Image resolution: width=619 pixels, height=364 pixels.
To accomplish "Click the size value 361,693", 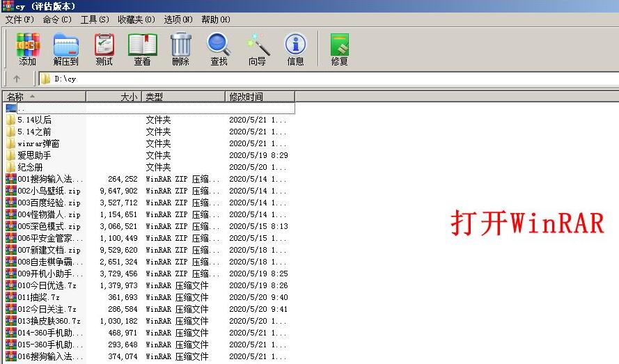I will click(123, 297).
